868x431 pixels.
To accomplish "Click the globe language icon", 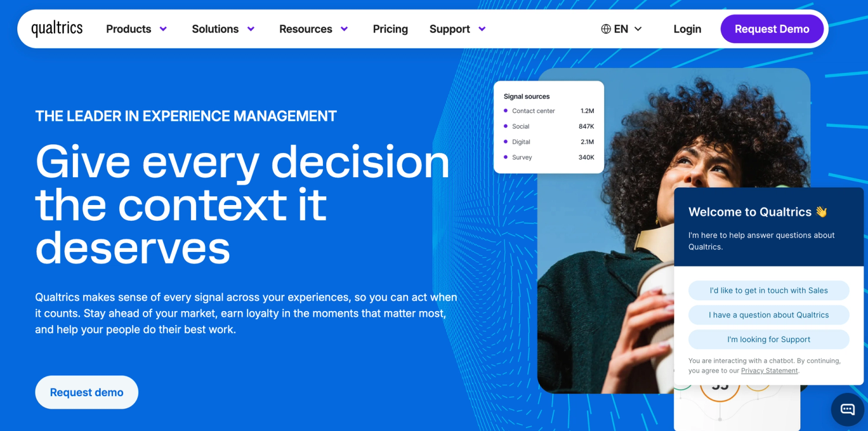I will (605, 28).
